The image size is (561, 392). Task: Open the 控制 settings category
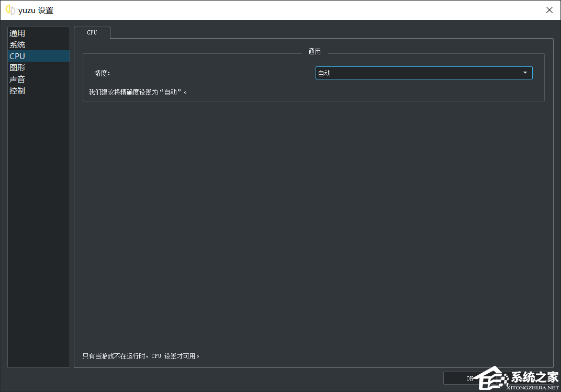[39, 90]
